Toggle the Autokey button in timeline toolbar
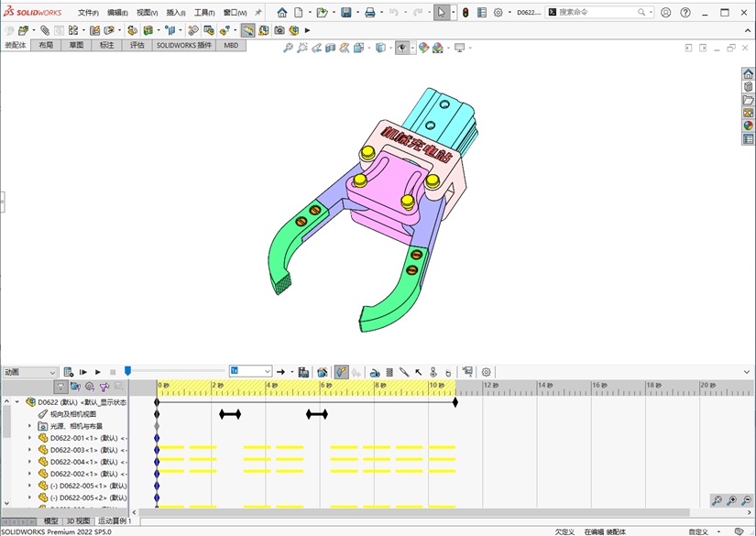Image resolution: width=756 pixels, height=536 pixels. pyautogui.click(x=341, y=372)
